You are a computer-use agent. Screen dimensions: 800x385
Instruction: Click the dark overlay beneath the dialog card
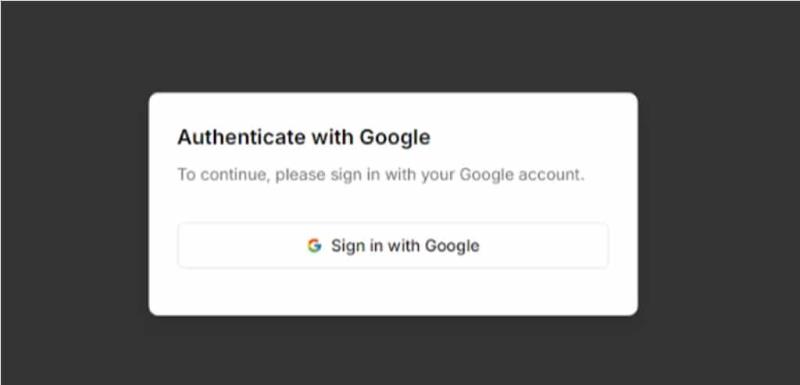coord(393,351)
